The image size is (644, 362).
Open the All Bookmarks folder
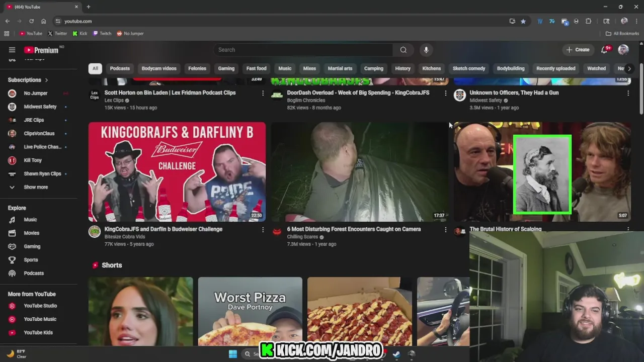tap(622, 33)
